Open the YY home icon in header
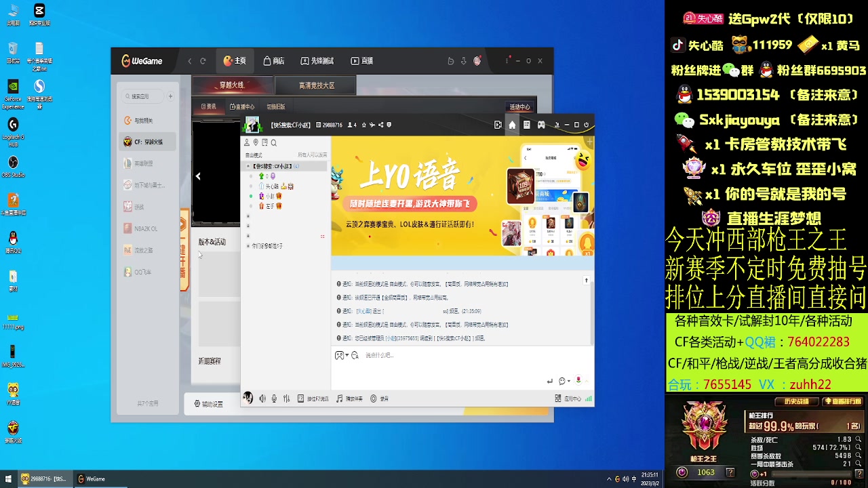Image resolution: width=868 pixels, height=488 pixels. point(512,125)
